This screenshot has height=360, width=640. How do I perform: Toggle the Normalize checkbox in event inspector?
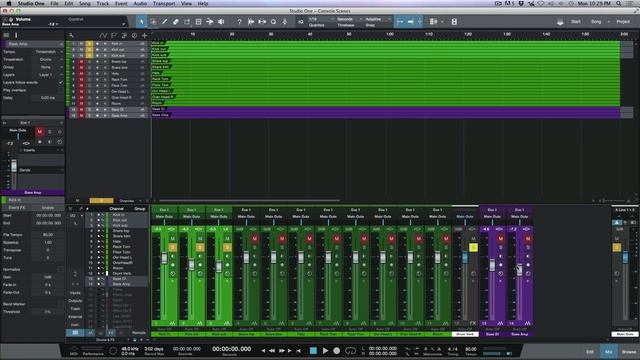point(60,269)
